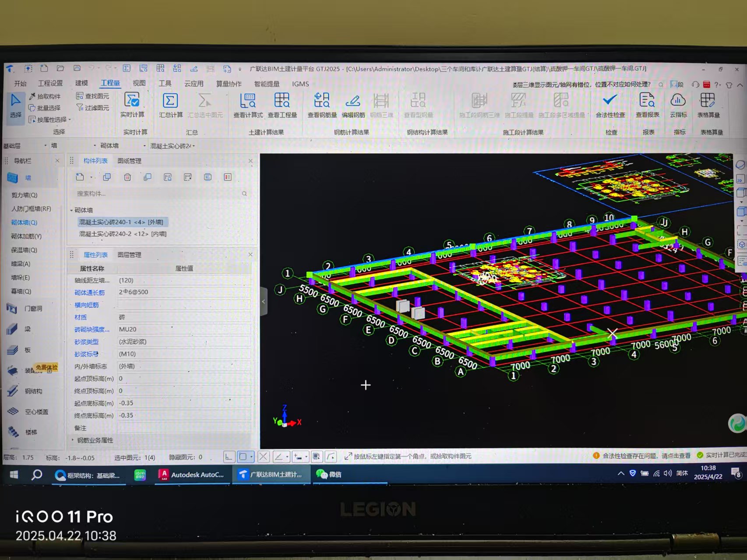Select 保温墙(Q) in navigation
Screen dimensions: 747x560
click(x=24, y=250)
